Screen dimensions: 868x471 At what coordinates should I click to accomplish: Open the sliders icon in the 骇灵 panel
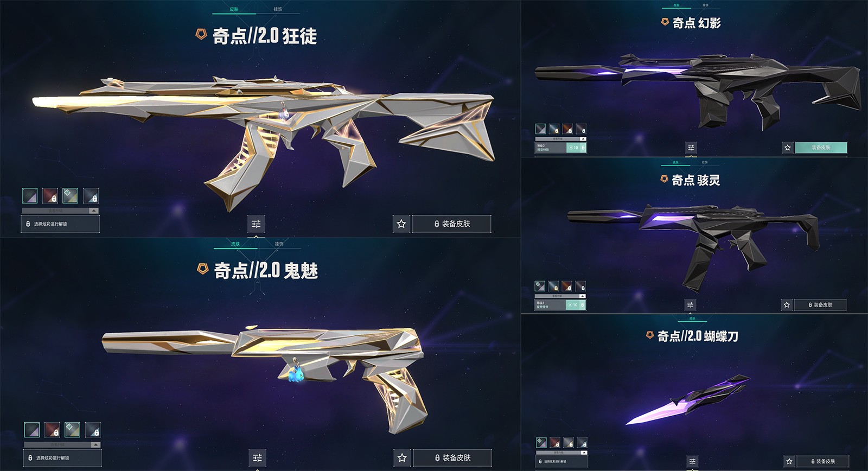coord(690,305)
